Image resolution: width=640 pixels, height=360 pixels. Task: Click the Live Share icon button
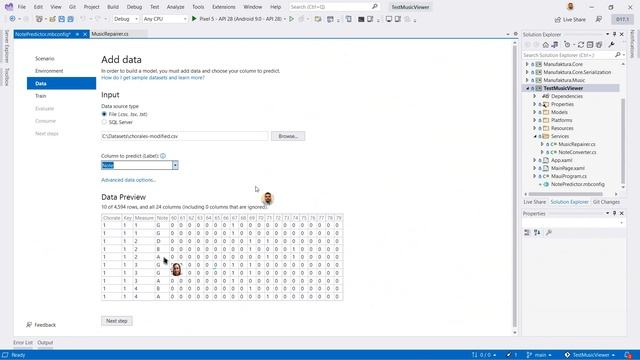click(x=570, y=19)
